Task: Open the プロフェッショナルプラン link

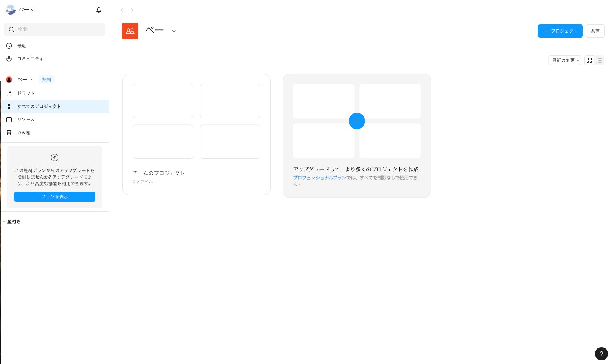Action: [x=320, y=178]
